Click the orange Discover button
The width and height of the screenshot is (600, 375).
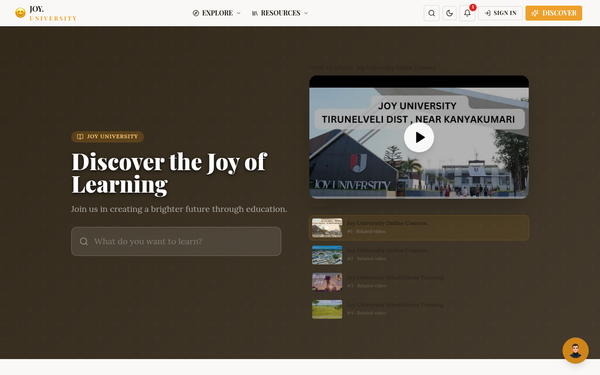[553, 13]
